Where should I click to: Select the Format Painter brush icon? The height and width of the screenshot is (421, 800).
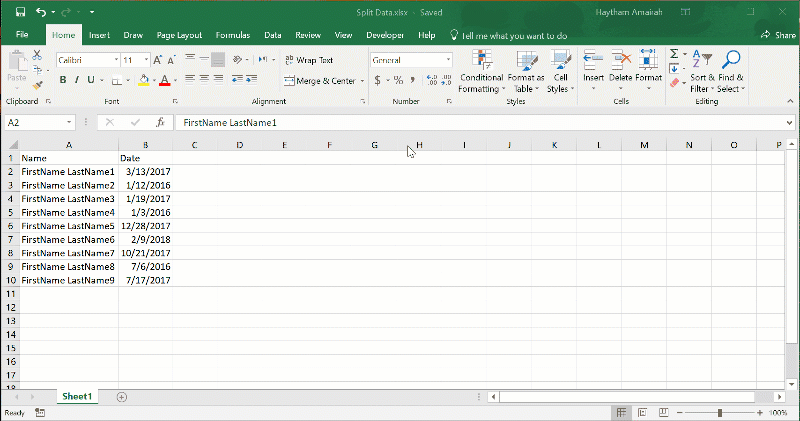[x=37, y=86]
